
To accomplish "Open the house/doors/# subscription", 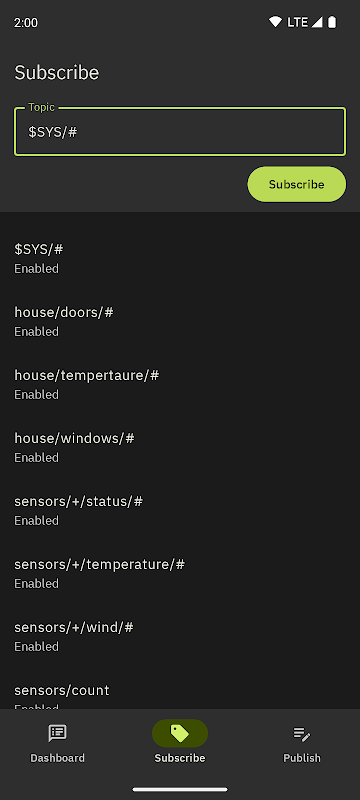I will pos(180,321).
